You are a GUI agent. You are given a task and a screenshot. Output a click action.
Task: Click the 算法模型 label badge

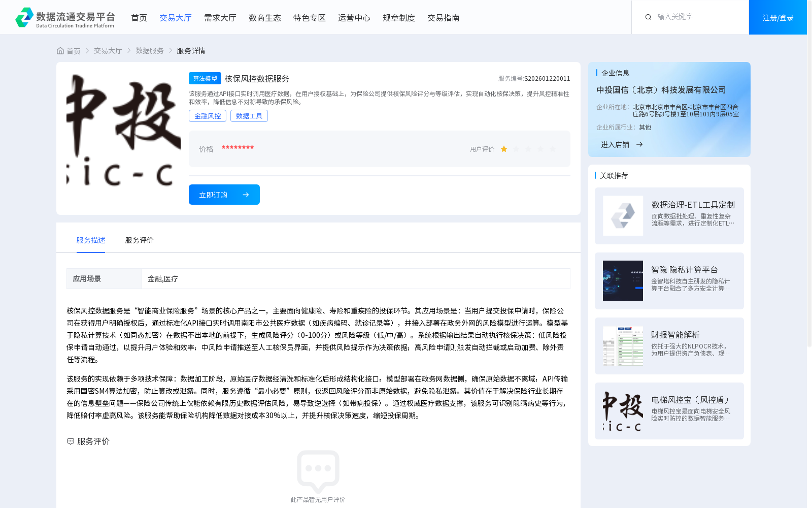point(205,78)
